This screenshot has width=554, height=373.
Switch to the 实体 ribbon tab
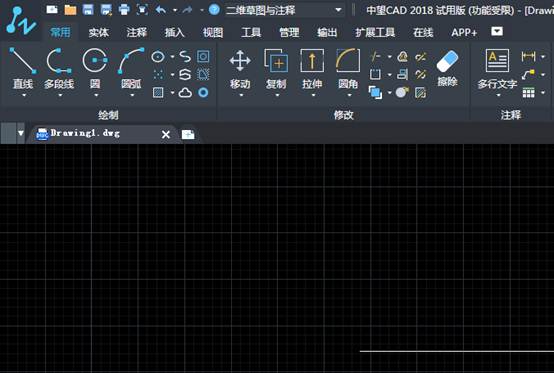[99, 33]
